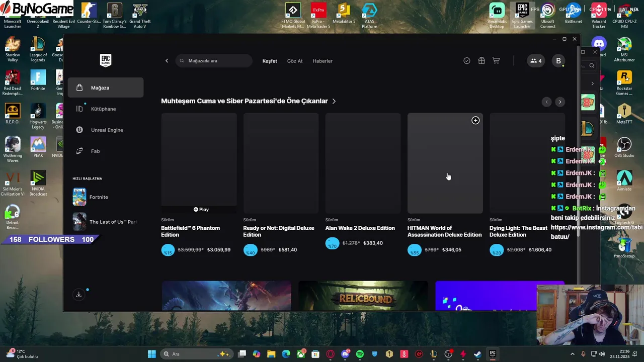Open File Explorer from the taskbar
Viewport: 644px width, 362px height.
(271, 354)
